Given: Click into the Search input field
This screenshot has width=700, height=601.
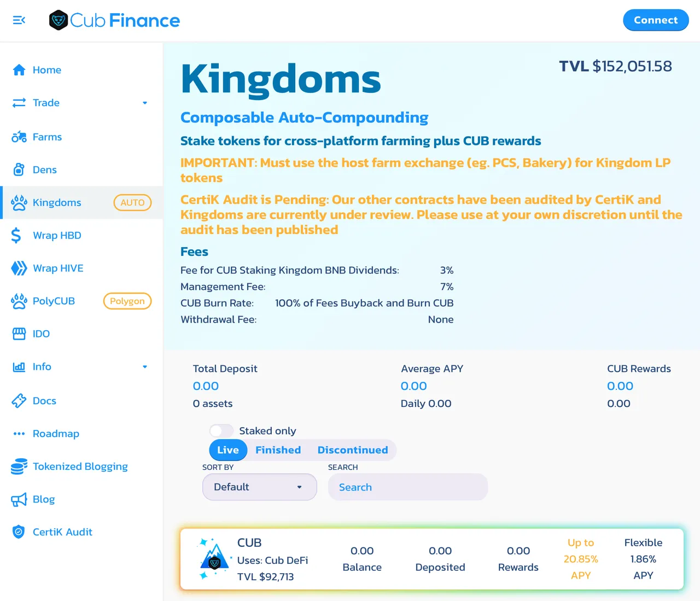Looking at the screenshot, I should 408,487.
